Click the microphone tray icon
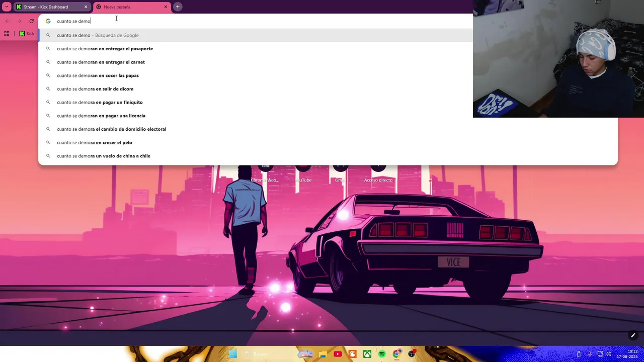The width and height of the screenshot is (644, 362). [590, 354]
